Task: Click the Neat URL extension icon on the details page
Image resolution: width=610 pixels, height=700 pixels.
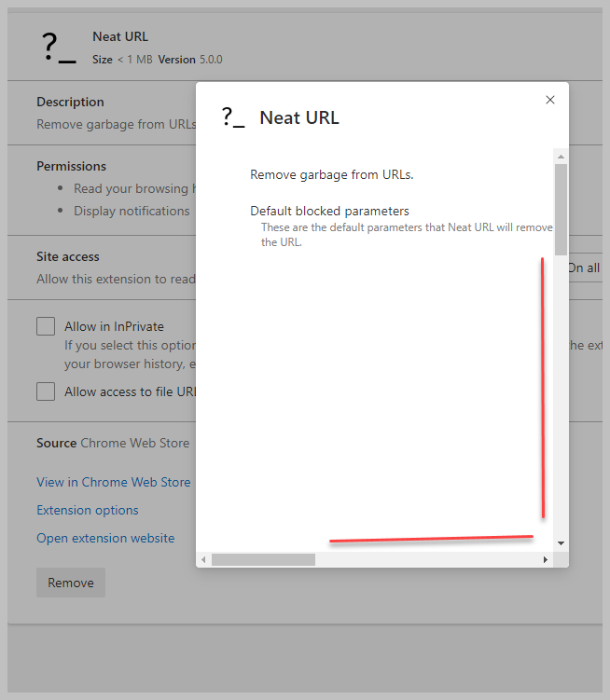Action: [59, 48]
